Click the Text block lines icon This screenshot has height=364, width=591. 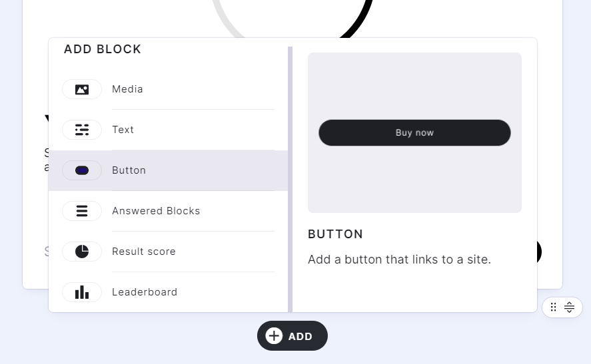coord(82,130)
